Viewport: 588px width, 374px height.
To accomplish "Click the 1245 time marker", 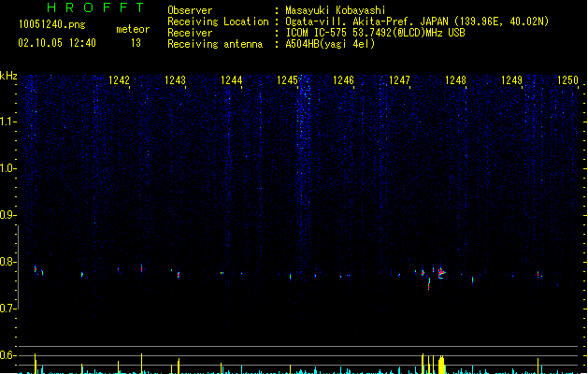I will [287, 80].
